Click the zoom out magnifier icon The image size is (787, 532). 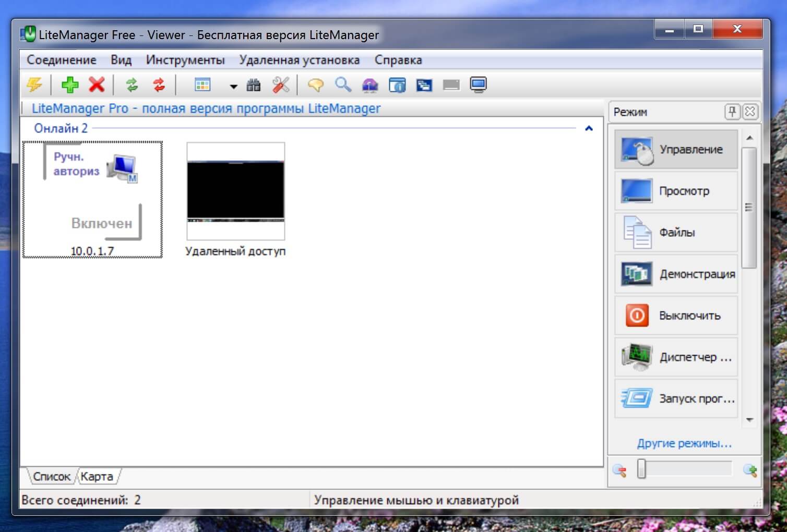pos(619,470)
